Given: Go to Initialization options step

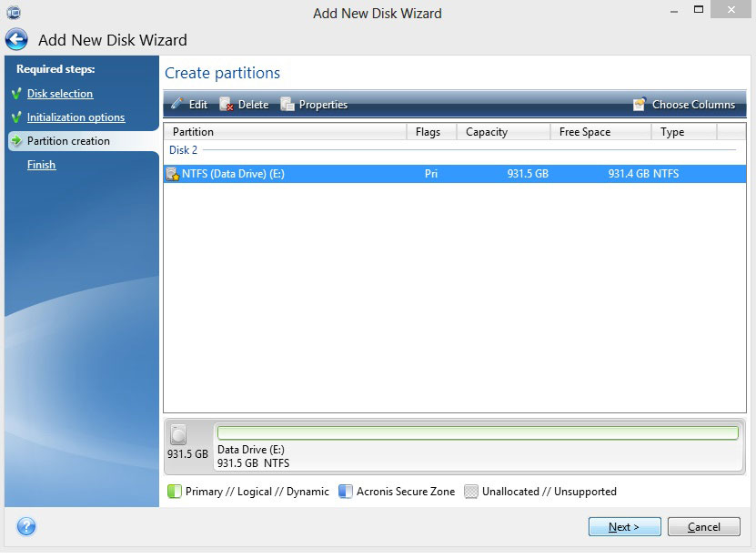Looking at the screenshot, I should [x=76, y=117].
